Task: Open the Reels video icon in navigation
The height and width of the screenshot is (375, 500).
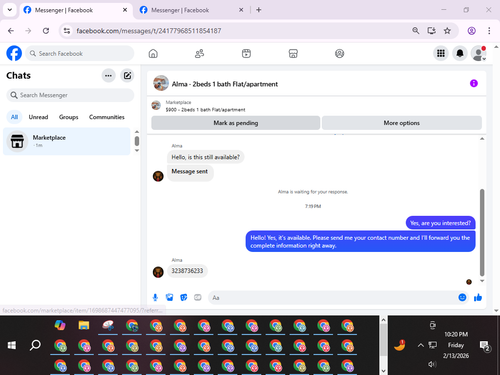Action: [x=246, y=53]
